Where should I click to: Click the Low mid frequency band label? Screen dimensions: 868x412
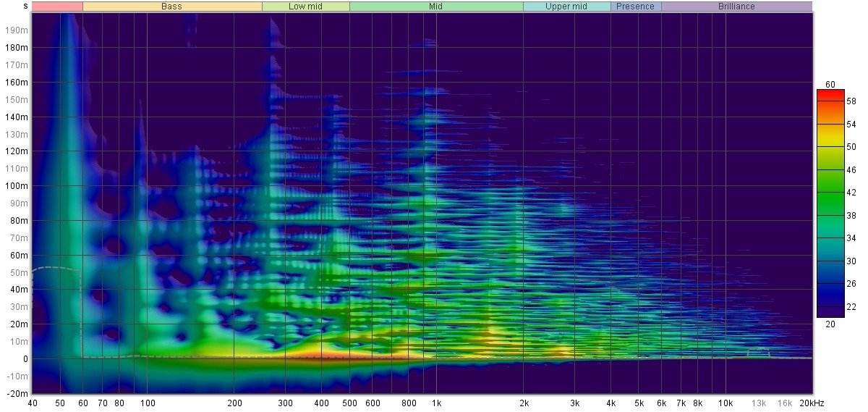coord(305,7)
